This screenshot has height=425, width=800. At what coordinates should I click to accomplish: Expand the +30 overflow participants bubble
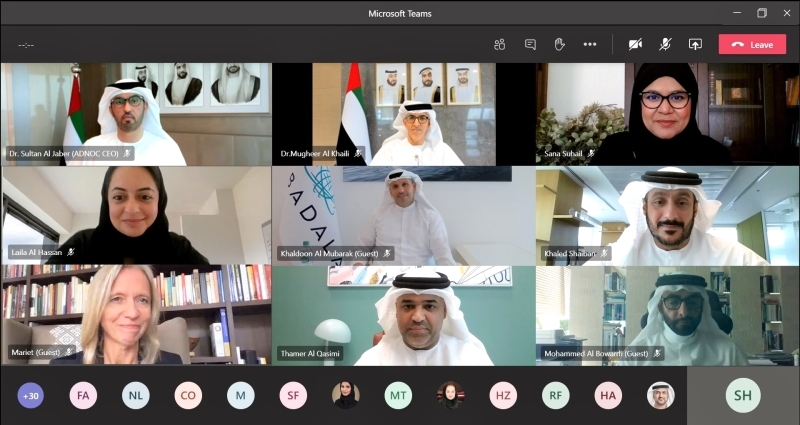pyautogui.click(x=31, y=395)
